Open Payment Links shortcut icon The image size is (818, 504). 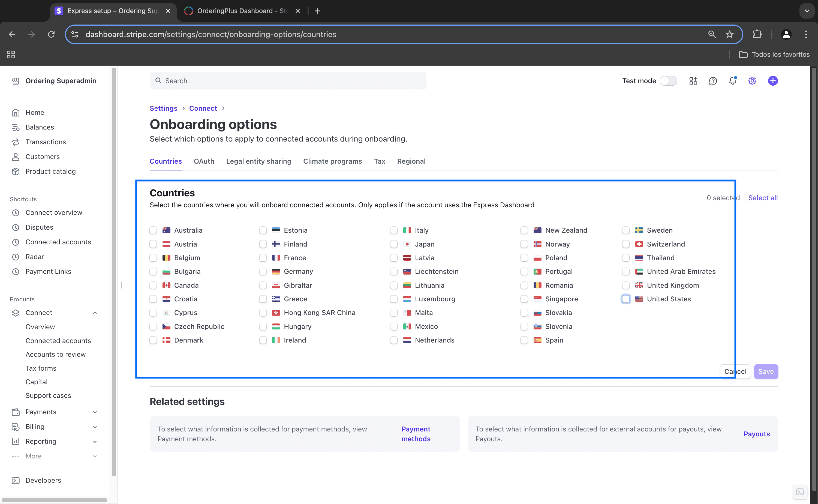(x=16, y=272)
